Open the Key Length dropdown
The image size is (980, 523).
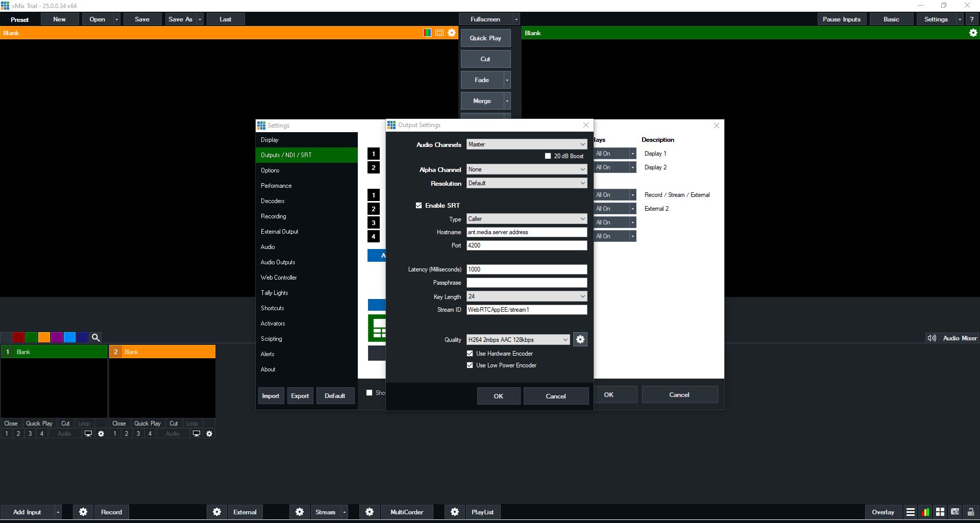point(527,296)
